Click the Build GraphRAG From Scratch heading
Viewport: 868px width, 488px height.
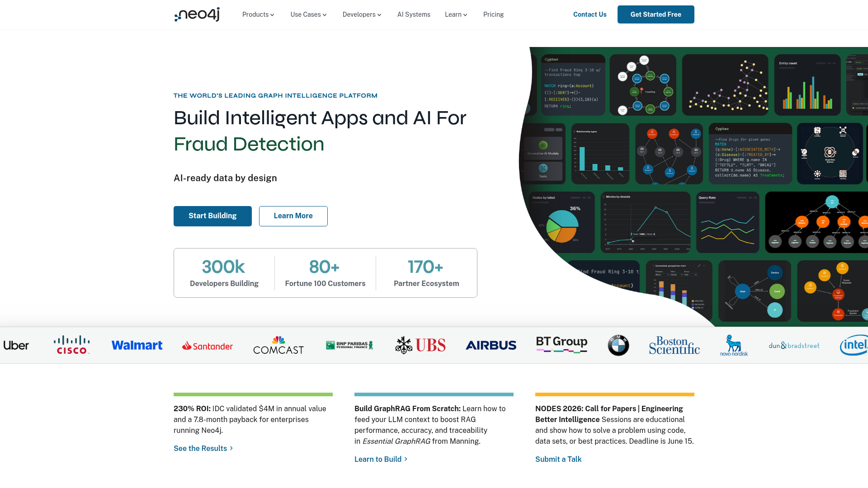pyautogui.click(x=407, y=408)
